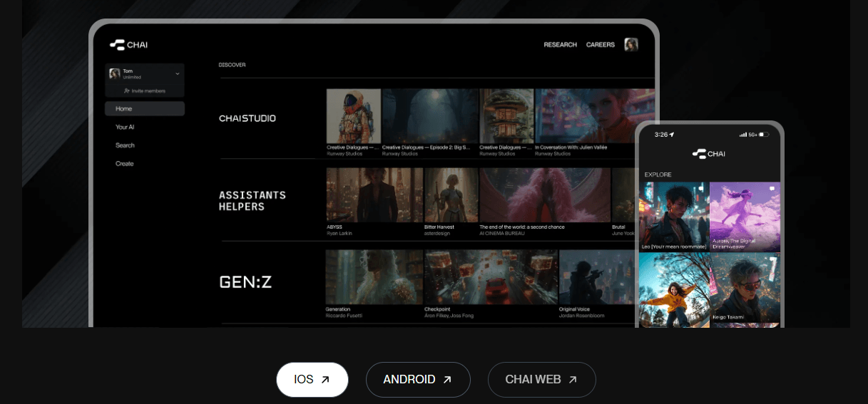Viewport: 868px width, 404px height.
Task: Click the GEN:Z category title
Action: 245,282
